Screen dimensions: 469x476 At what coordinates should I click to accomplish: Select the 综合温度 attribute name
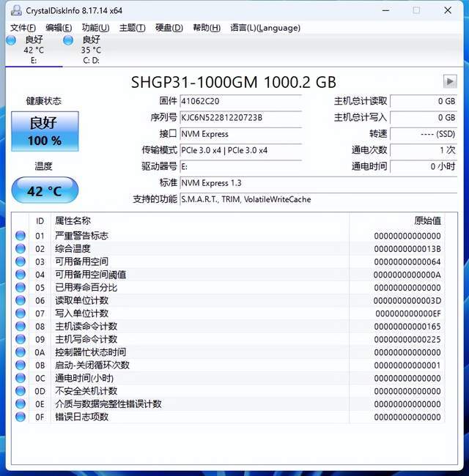pos(73,249)
